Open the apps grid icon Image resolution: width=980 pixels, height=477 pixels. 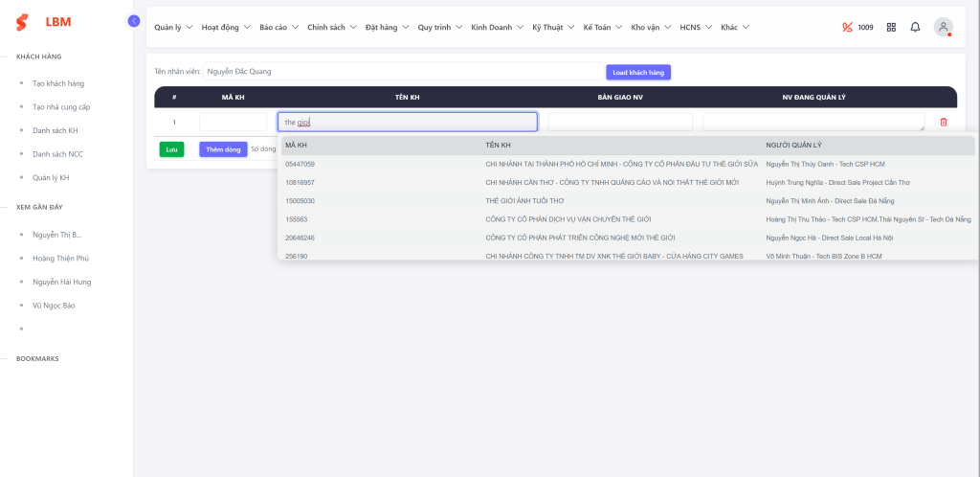pos(891,27)
